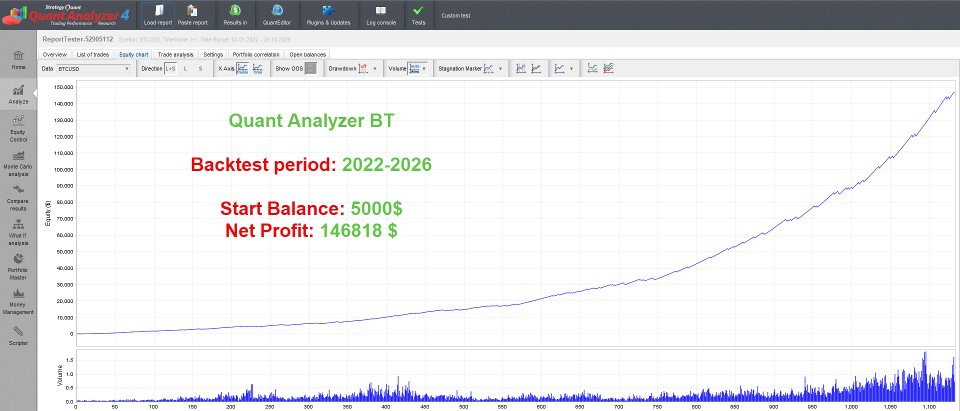
Task: Open the Portfolio correlation tab
Action: coord(257,55)
